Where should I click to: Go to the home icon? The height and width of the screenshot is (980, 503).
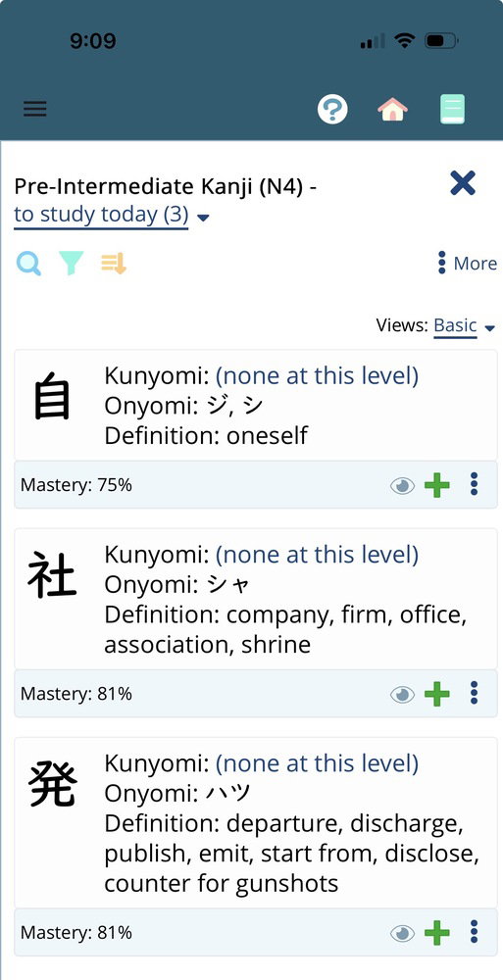(392, 110)
